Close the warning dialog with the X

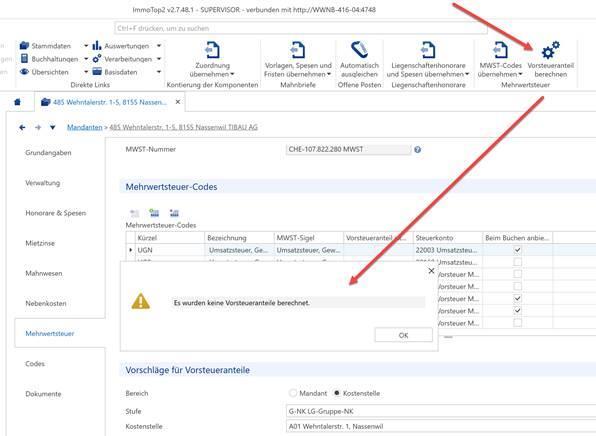coord(431,271)
